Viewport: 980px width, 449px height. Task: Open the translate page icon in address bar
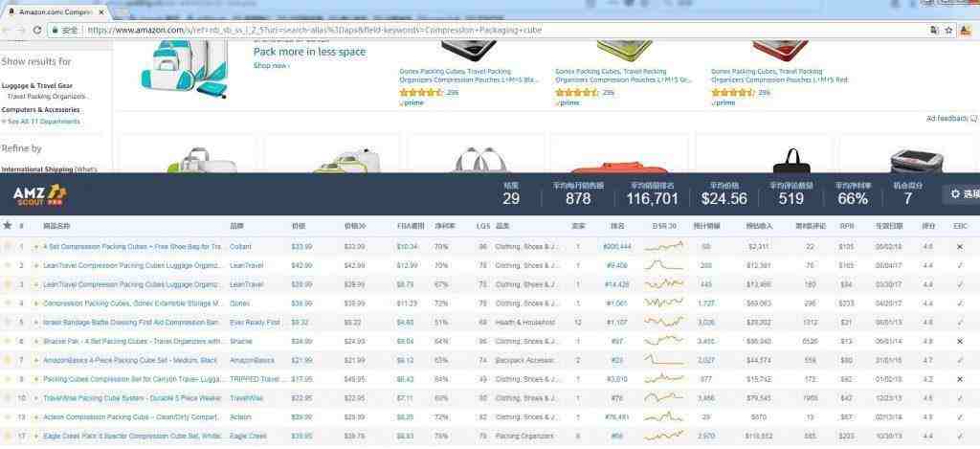[x=934, y=30]
